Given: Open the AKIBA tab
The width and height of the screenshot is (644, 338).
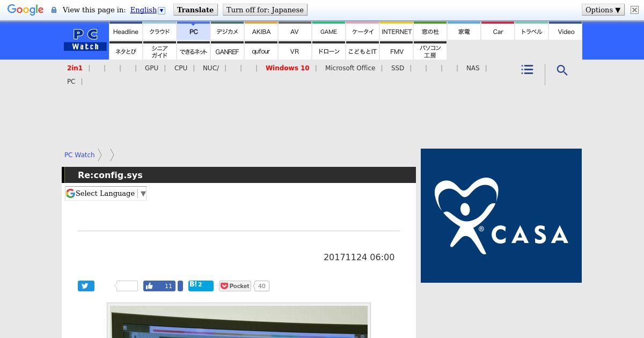Looking at the screenshot, I should point(261,32).
